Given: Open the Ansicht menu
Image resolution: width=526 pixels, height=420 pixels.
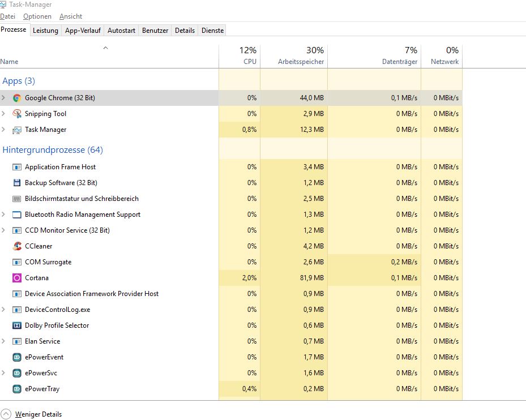Looking at the screenshot, I should pos(71,16).
